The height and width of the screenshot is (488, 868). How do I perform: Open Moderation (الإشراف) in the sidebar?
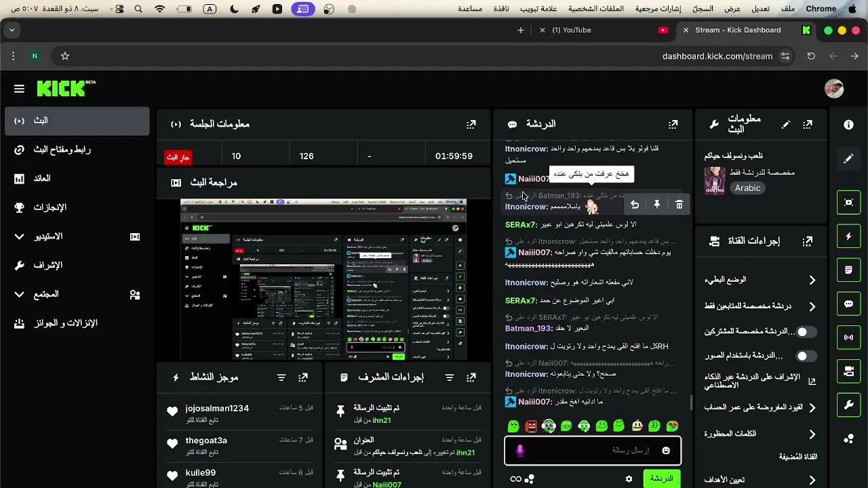(77, 265)
